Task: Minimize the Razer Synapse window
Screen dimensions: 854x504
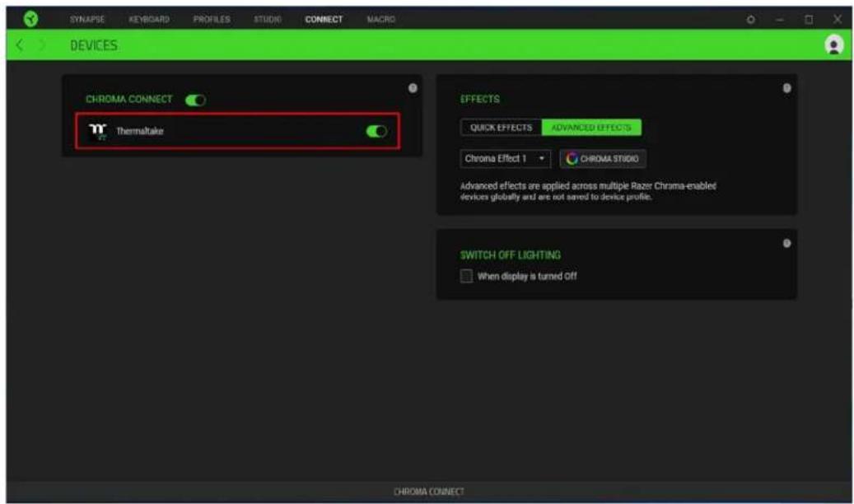Action: click(x=780, y=20)
